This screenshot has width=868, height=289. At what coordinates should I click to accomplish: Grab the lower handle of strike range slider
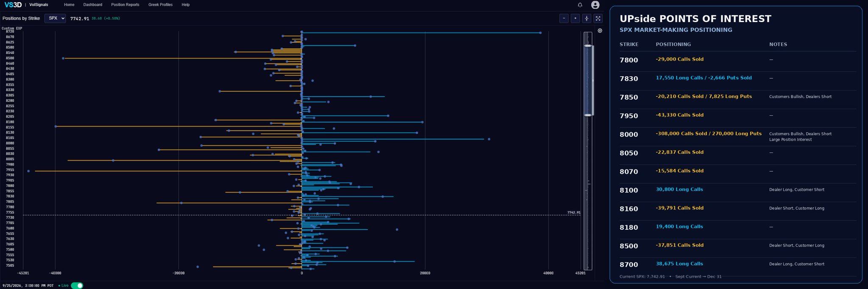[588, 115]
